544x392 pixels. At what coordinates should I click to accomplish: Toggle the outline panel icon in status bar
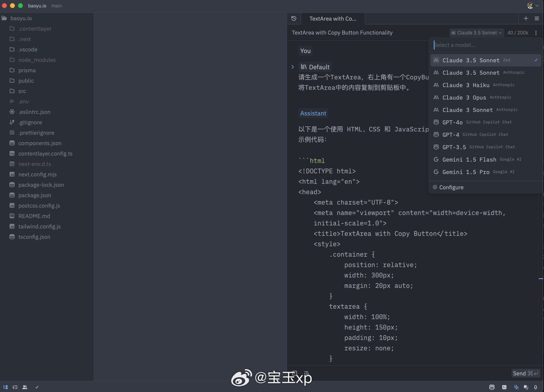(15, 387)
